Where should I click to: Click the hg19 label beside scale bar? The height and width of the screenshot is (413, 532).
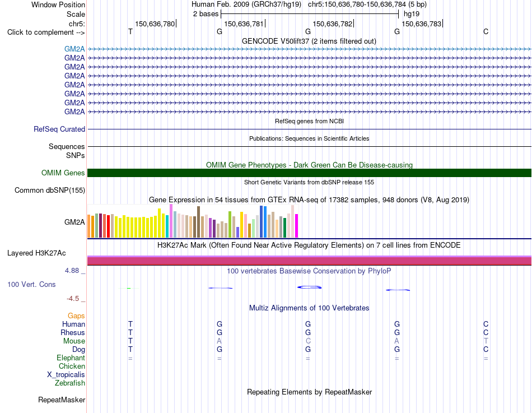412,14
